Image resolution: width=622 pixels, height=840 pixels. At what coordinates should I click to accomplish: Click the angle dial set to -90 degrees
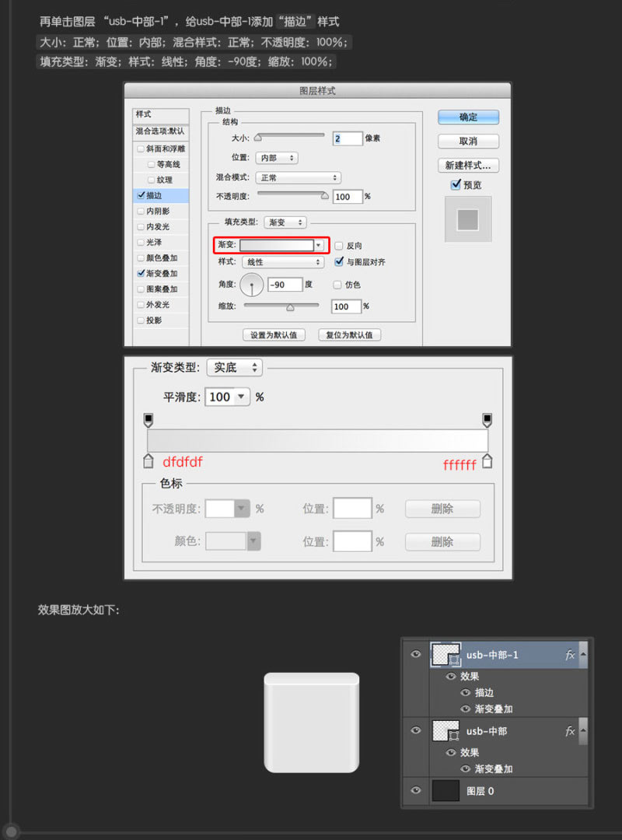click(x=251, y=285)
